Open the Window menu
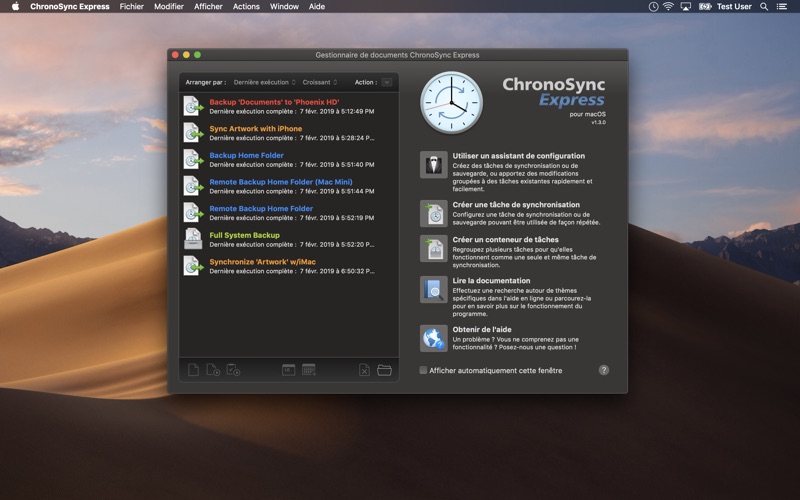800x500 pixels. [x=284, y=7]
